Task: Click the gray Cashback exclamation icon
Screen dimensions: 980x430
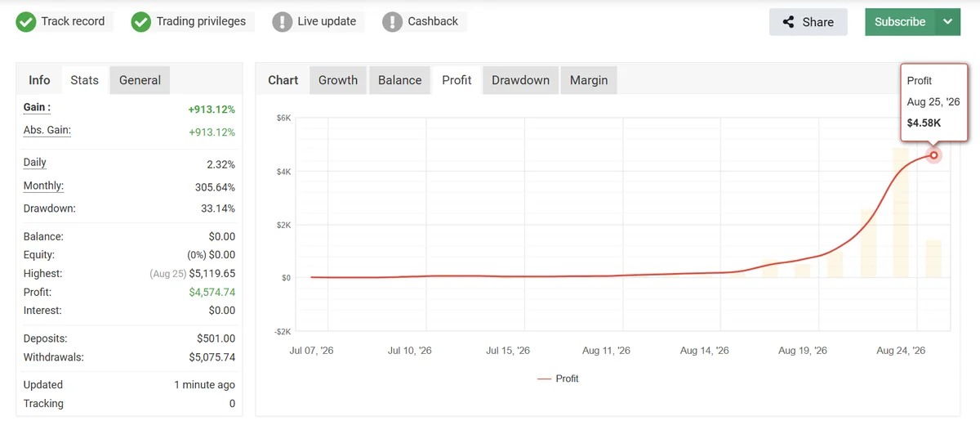Action: (x=393, y=22)
